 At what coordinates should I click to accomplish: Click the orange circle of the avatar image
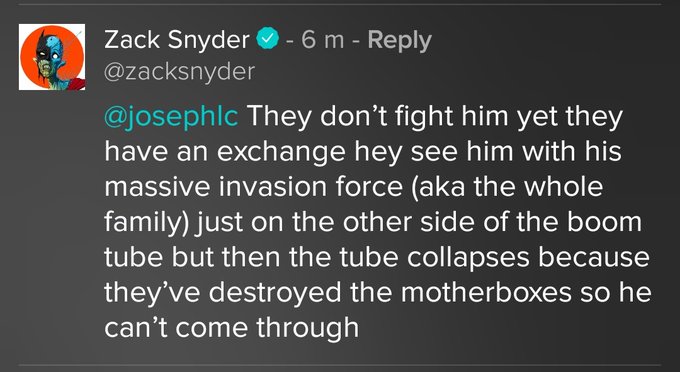pos(52,57)
